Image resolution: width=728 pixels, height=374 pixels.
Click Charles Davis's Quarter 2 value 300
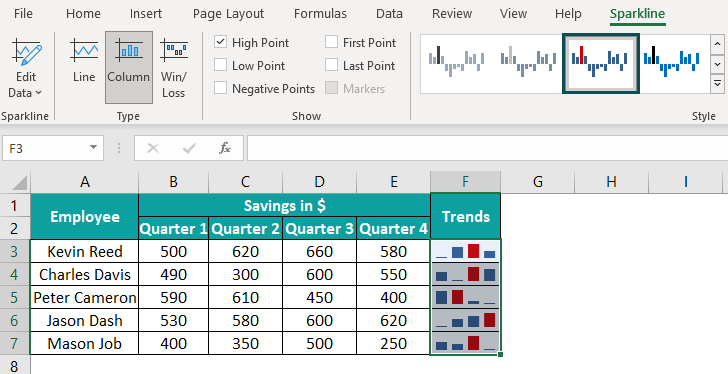click(x=246, y=274)
